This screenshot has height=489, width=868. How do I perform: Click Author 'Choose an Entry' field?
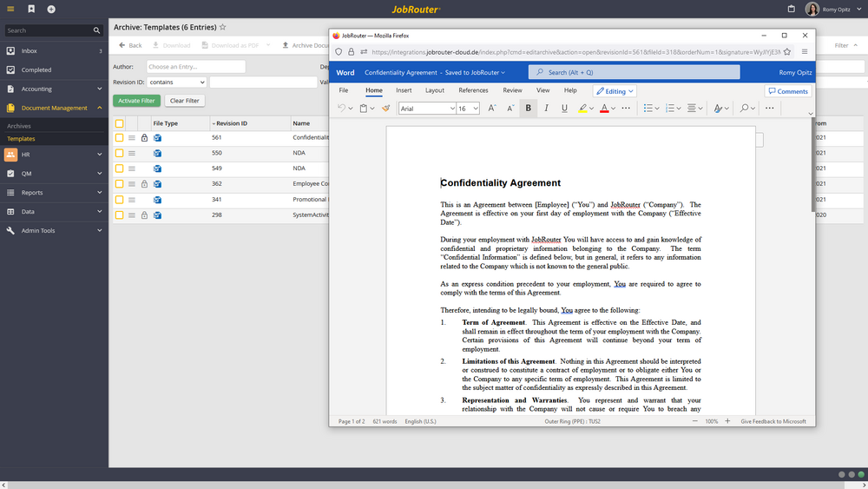[x=196, y=67]
